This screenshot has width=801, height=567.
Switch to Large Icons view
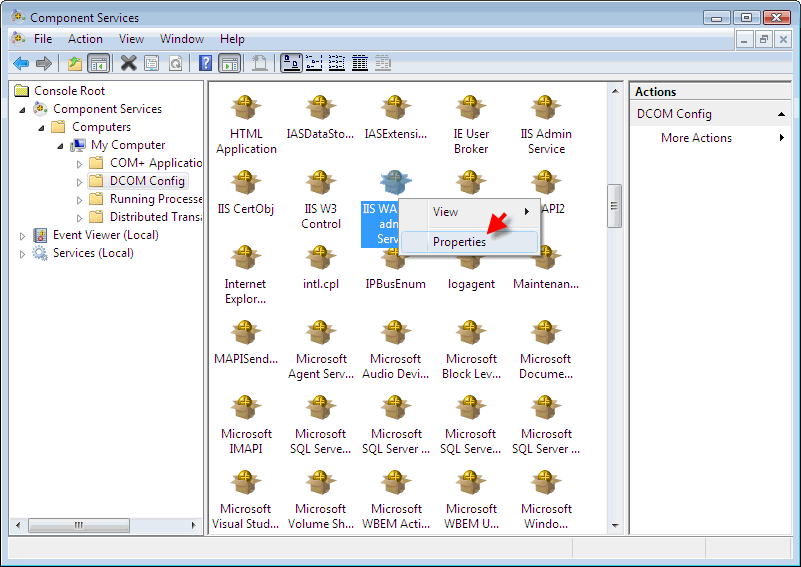(x=291, y=63)
